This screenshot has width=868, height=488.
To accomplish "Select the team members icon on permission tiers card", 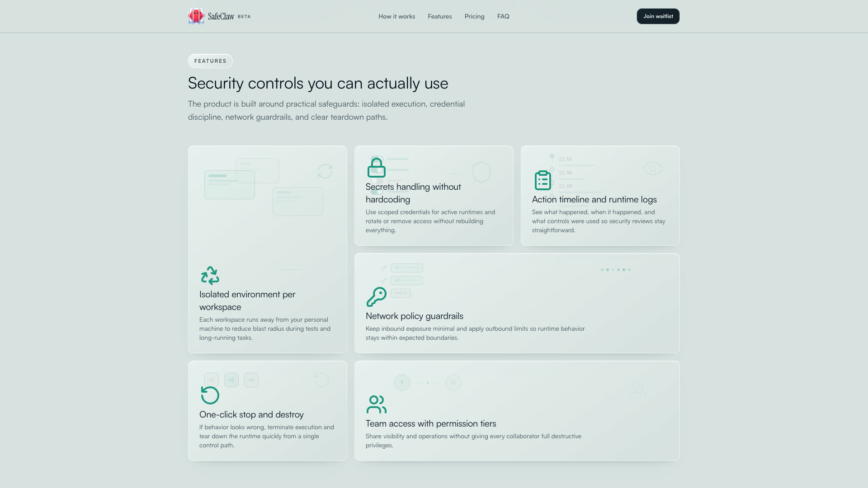I will click(376, 404).
